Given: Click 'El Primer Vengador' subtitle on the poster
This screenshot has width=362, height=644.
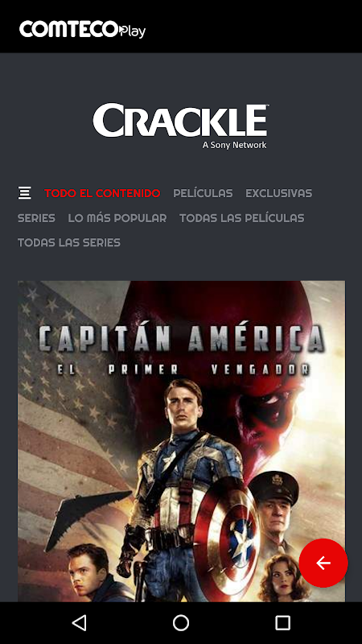Looking at the screenshot, I should point(183,369).
